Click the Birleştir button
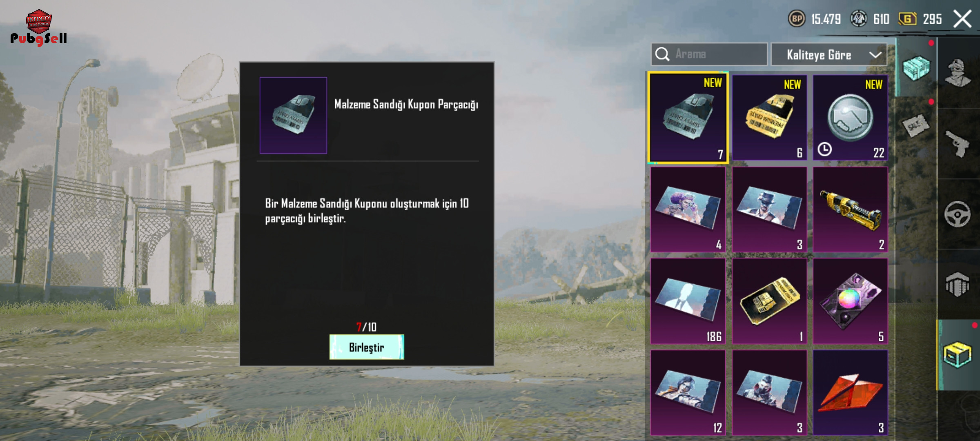The image size is (980, 441). [367, 347]
